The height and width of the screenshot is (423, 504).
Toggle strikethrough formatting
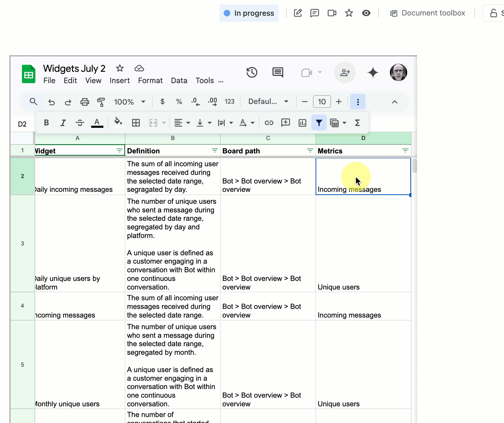coord(80,122)
